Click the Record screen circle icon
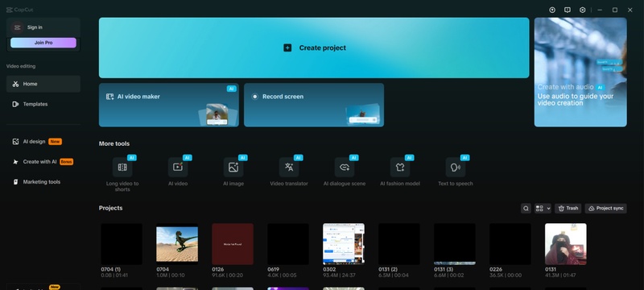Viewport: 644px width, 290px height. click(x=254, y=97)
